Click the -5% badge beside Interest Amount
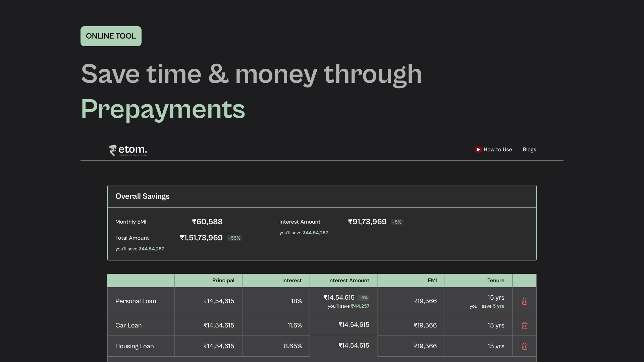The width and height of the screenshot is (644, 362). (x=397, y=222)
